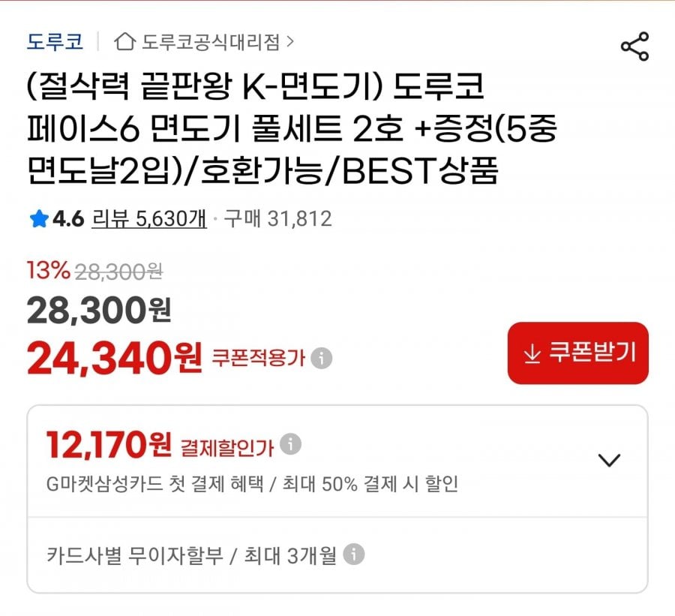Click the download arrow in 쿠폰받기 button
675x616 pixels.
[532, 354]
